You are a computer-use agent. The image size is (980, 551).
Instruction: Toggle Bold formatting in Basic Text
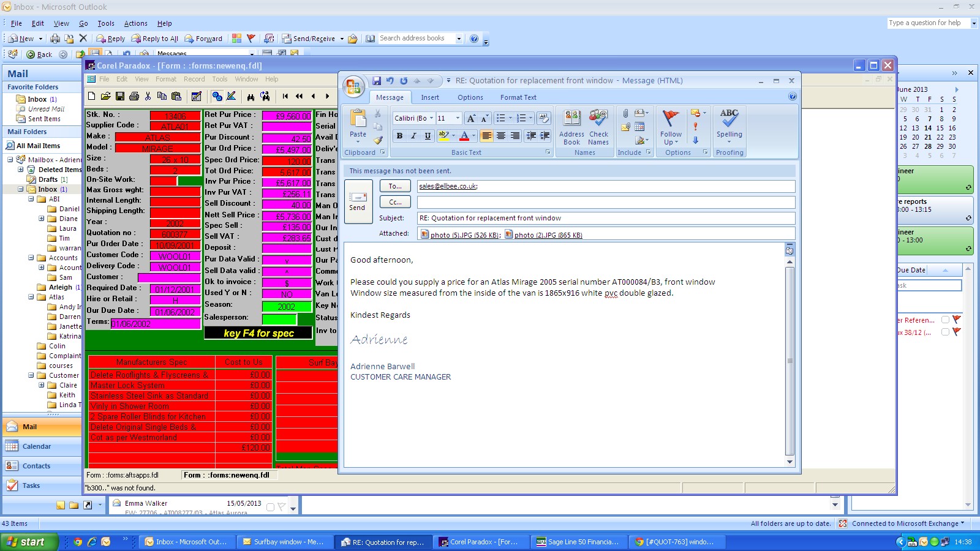(x=399, y=136)
